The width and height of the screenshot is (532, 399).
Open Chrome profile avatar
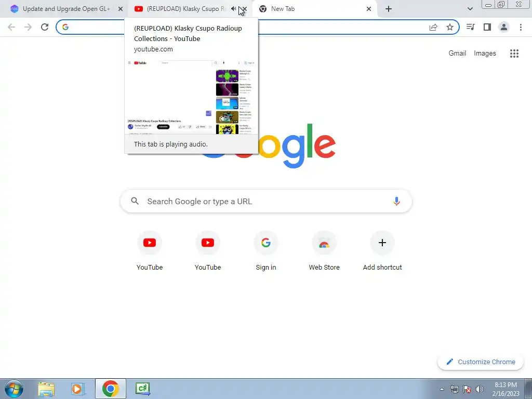[504, 27]
